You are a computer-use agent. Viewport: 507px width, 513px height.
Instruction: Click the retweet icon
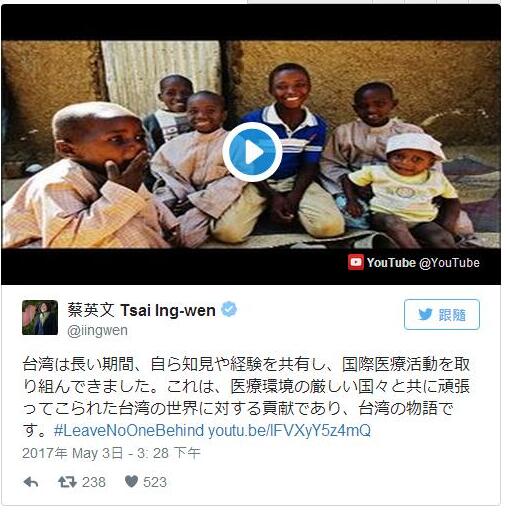pos(67,482)
